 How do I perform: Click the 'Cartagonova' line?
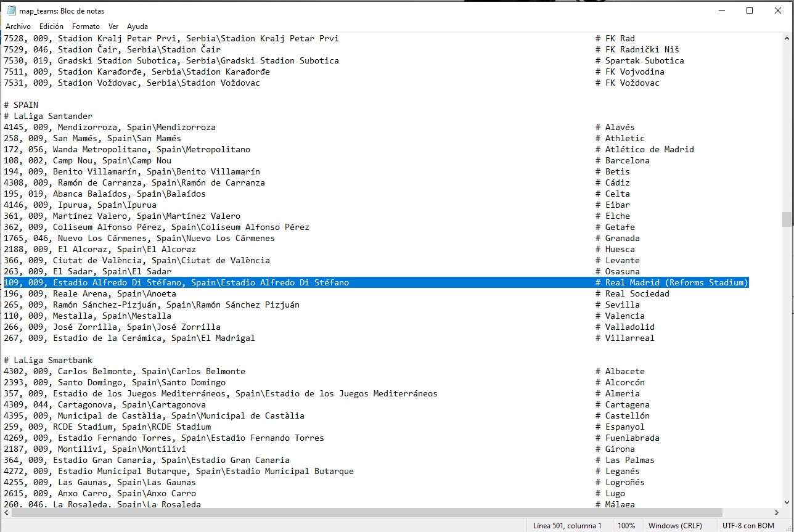pyautogui.click(x=105, y=404)
